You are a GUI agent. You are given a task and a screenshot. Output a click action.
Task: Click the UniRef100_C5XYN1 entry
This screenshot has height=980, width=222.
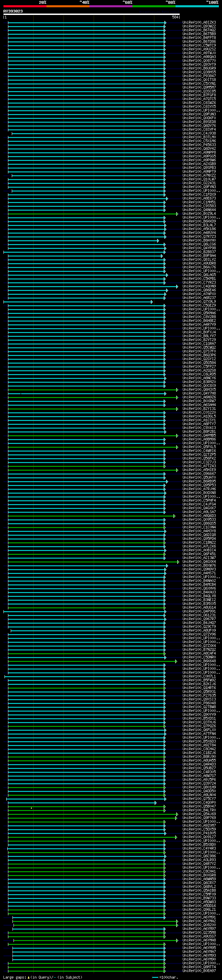199,84
